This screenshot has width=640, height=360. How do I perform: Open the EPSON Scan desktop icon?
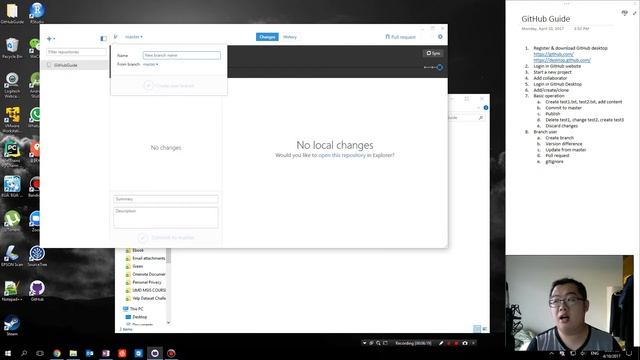click(x=12, y=256)
